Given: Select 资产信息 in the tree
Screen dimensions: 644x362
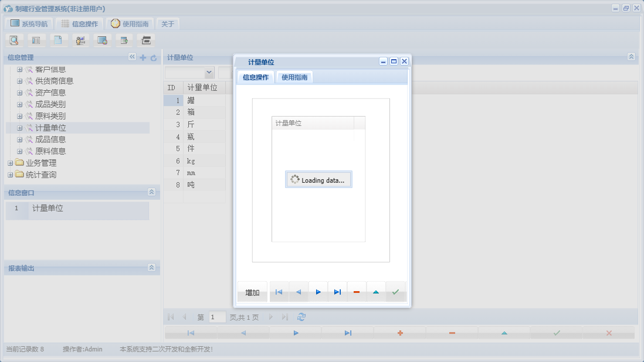Looking at the screenshot, I should coord(50,93).
